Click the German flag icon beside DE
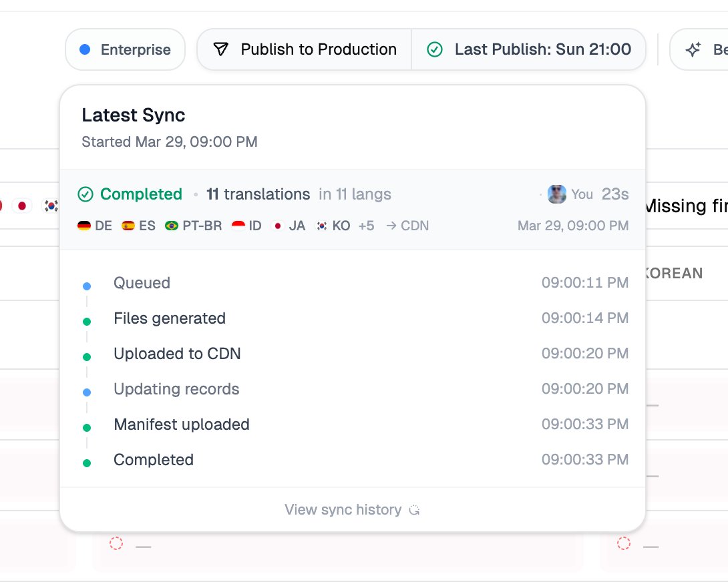The height and width of the screenshot is (582, 728). coord(84,226)
